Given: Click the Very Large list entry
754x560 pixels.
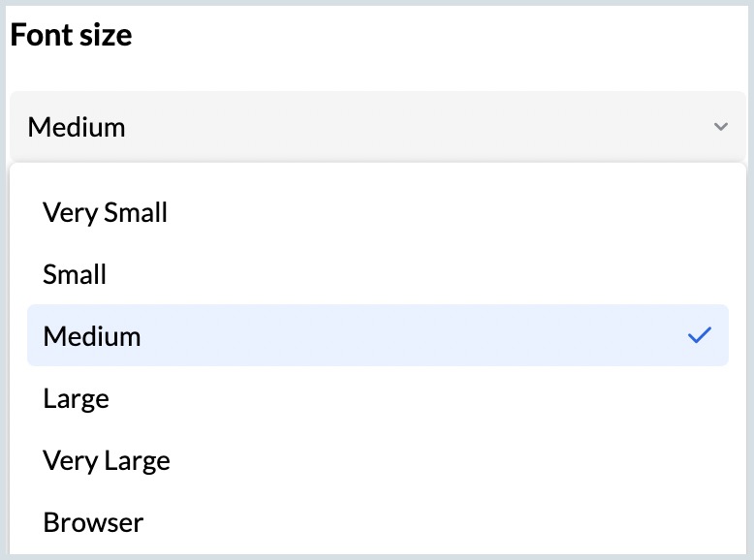Looking at the screenshot, I should pos(107,460).
